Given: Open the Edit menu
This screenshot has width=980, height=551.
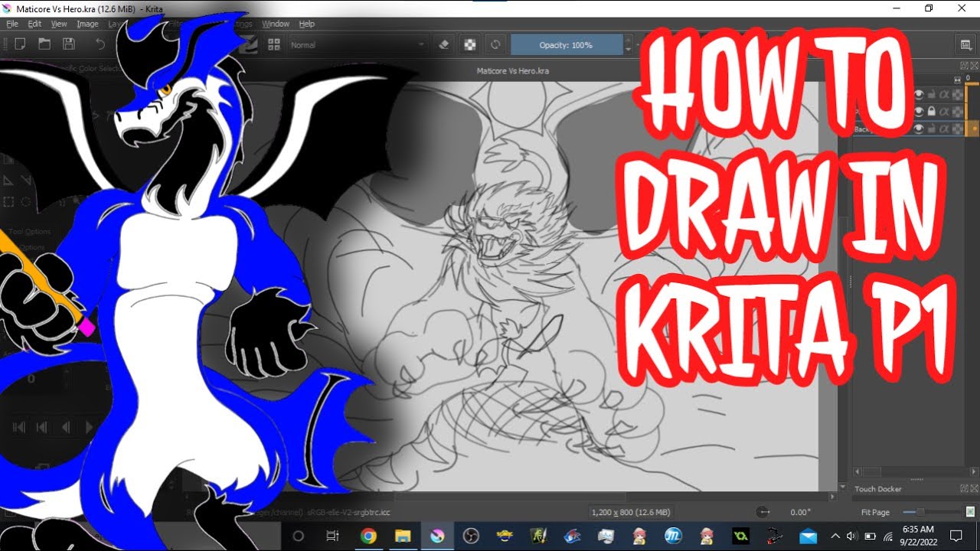Looking at the screenshot, I should 34,24.
